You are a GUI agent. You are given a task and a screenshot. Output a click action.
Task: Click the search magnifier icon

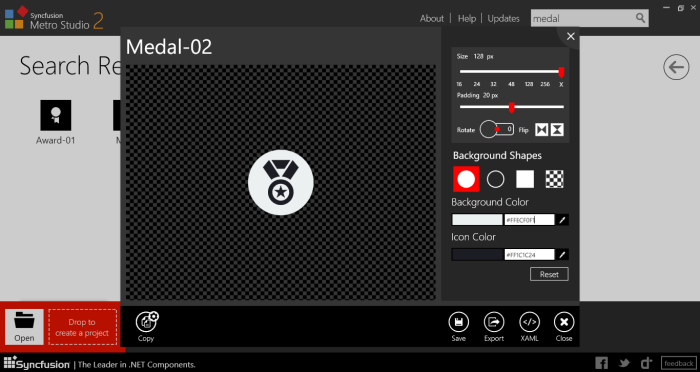pos(640,18)
